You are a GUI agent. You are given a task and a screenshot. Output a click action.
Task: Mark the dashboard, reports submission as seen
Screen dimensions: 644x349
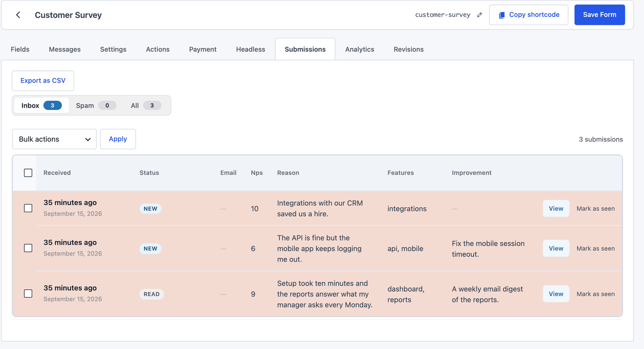(595, 294)
